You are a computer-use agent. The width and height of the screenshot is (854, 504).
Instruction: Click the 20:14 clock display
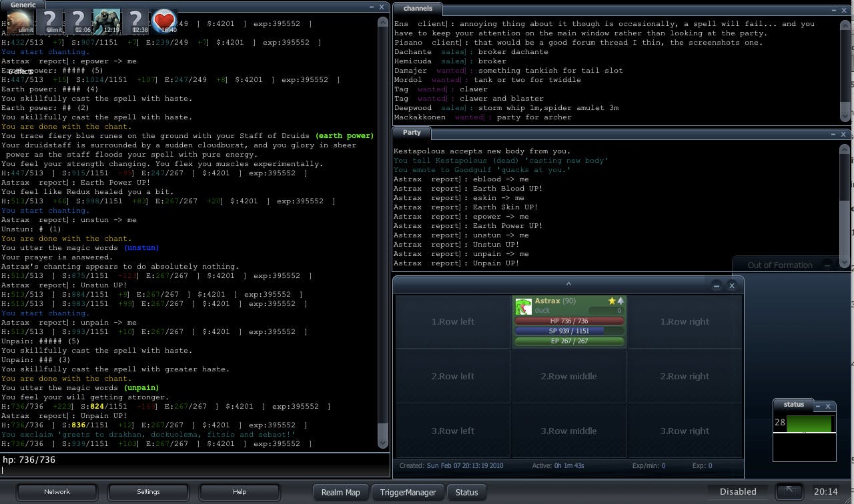825,491
